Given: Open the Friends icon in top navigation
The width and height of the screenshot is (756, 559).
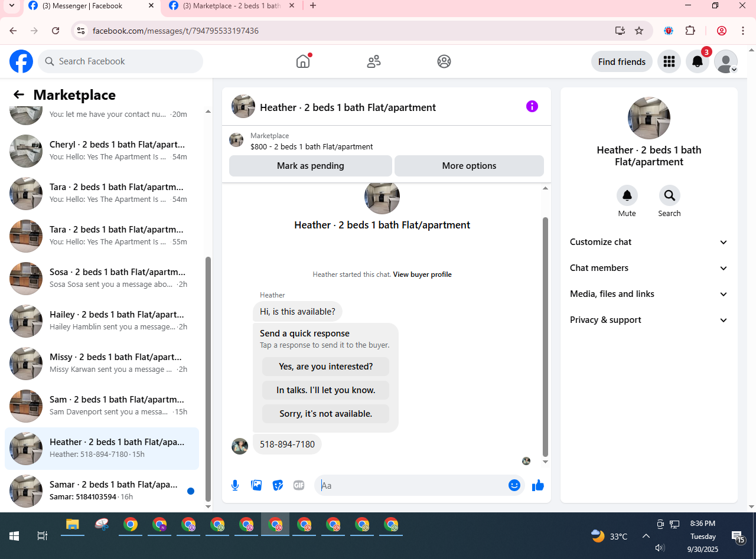Looking at the screenshot, I should (x=374, y=61).
